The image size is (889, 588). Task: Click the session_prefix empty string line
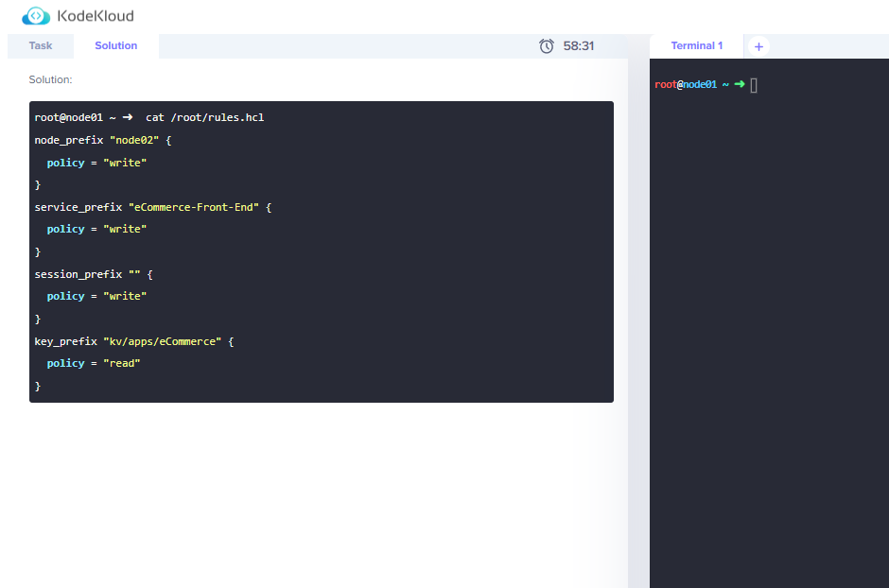95,273
